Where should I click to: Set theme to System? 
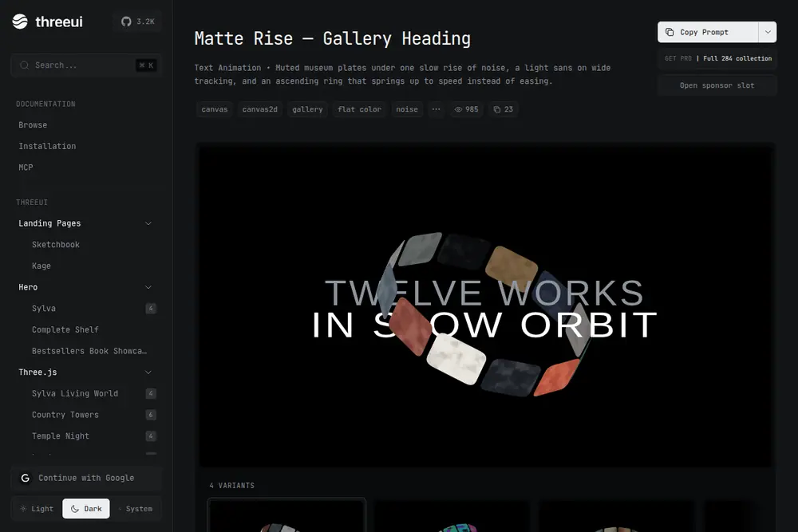pos(136,509)
